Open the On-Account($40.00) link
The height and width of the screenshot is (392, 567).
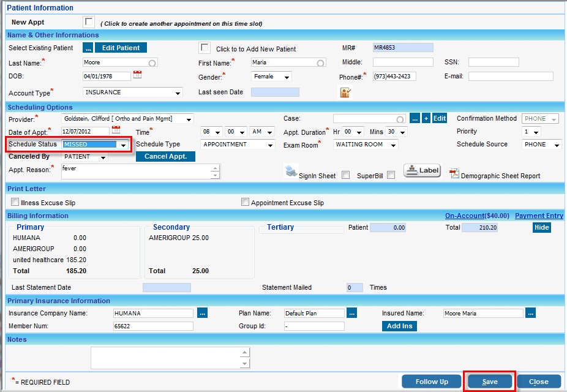[x=477, y=216]
